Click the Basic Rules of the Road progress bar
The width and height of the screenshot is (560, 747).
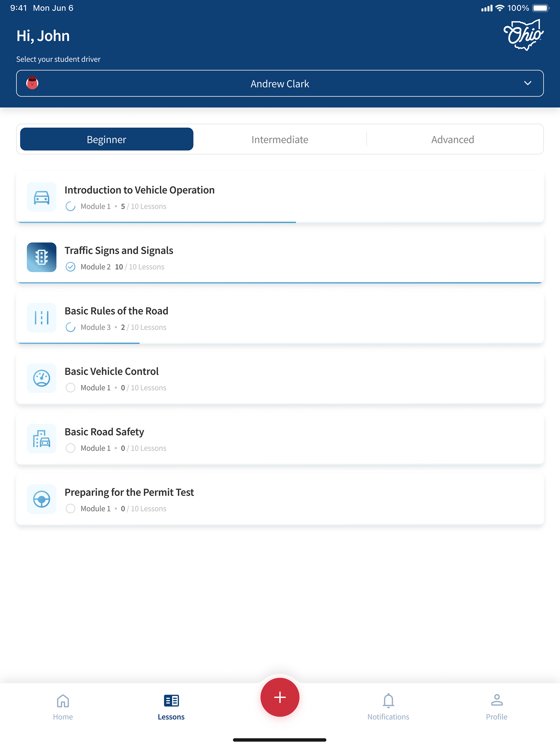[x=78, y=343]
